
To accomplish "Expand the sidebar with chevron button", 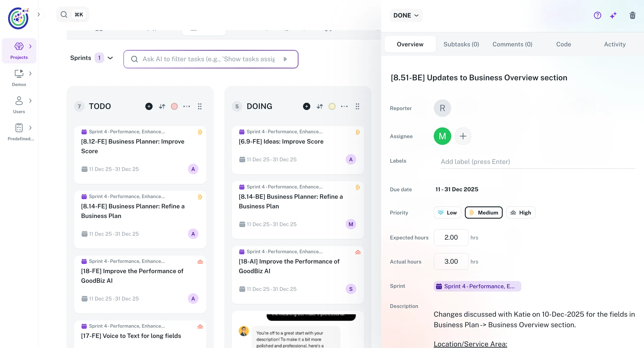I will click(39, 14).
